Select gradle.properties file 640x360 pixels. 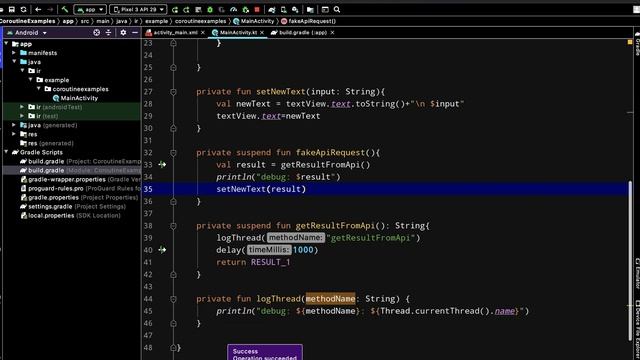pyautogui.click(x=79, y=197)
